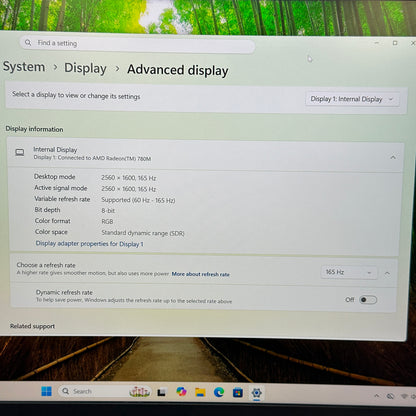Maximize the Settings window

click(395, 43)
